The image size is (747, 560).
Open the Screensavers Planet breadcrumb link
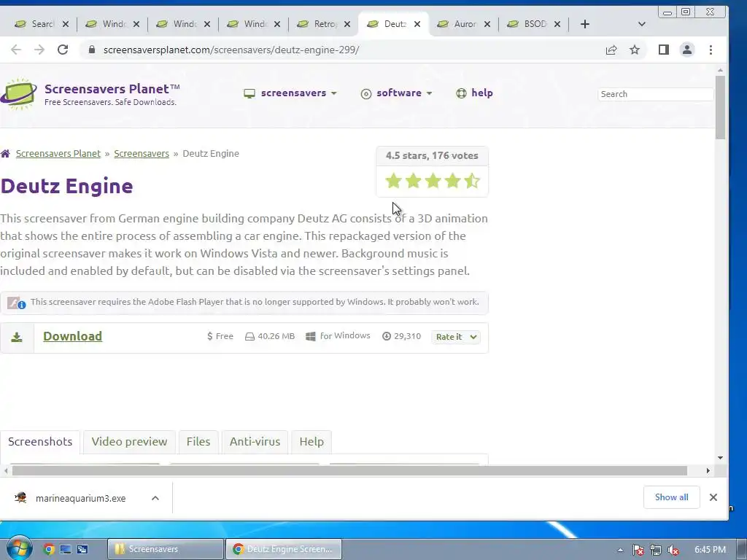point(58,153)
